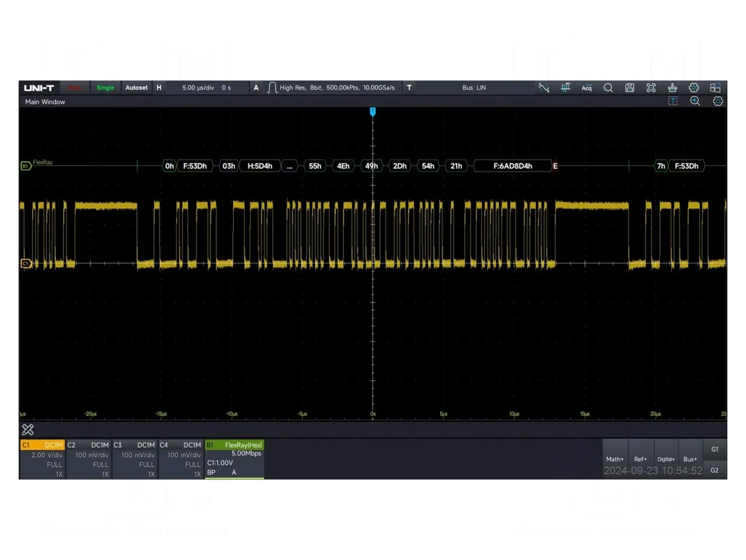Click the 2024-09-23 date and time display
Image resolution: width=746 pixels, height=560 pixels.
tap(653, 471)
